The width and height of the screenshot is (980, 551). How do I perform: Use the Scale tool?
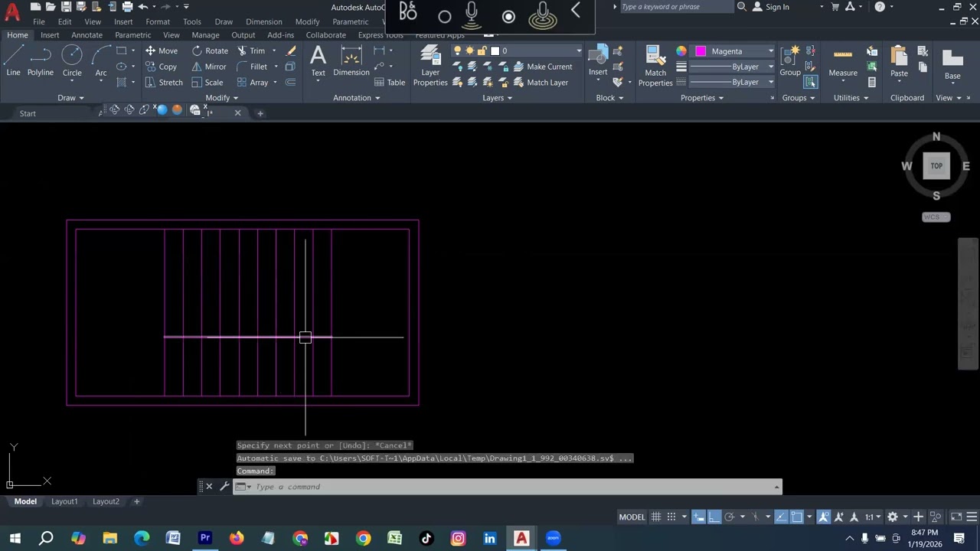point(207,83)
